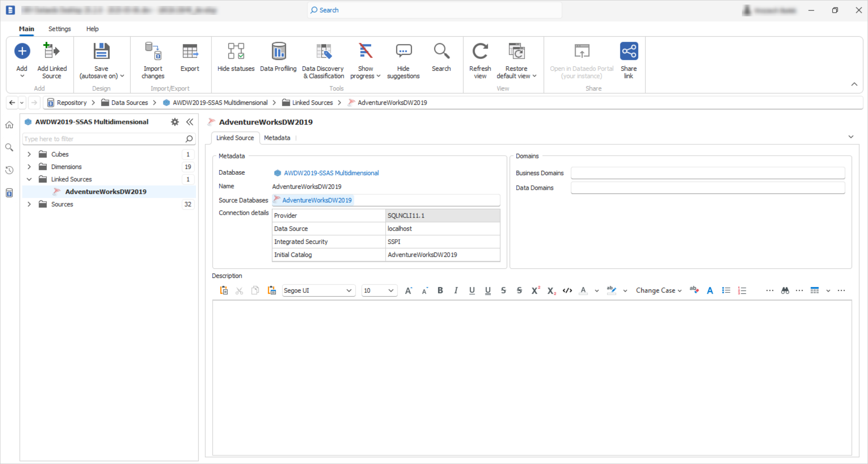Viewport: 868px width, 464px height.
Task: Click the numbered list icon
Action: coord(742,291)
